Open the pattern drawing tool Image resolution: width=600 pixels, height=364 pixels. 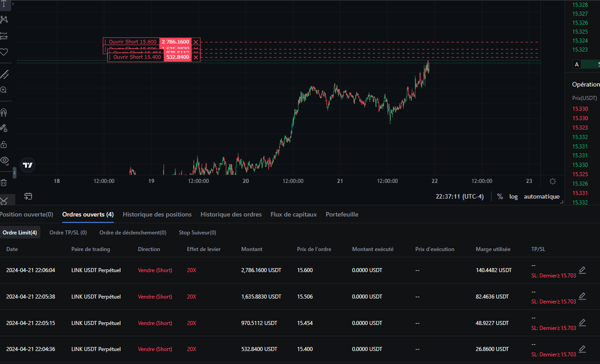[x=4, y=19]
